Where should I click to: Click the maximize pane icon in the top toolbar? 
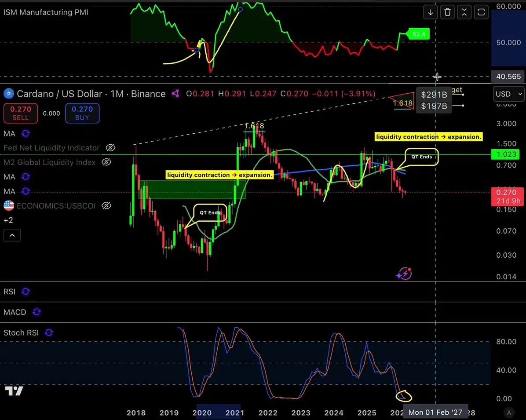(x=464, y=12)
